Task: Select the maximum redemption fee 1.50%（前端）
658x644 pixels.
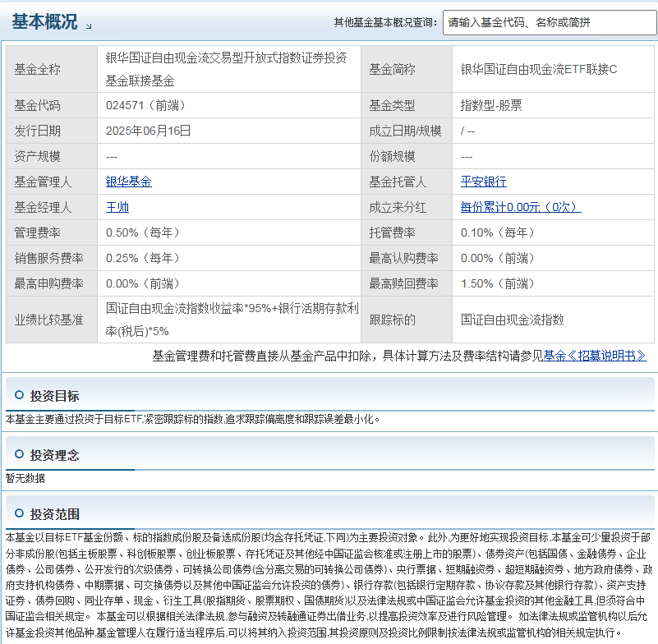Action: coord(497,284)
